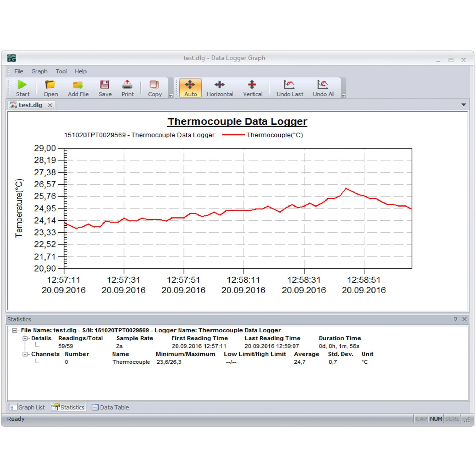
Task: Click the average value 24,7
Action: click(300, 362)
